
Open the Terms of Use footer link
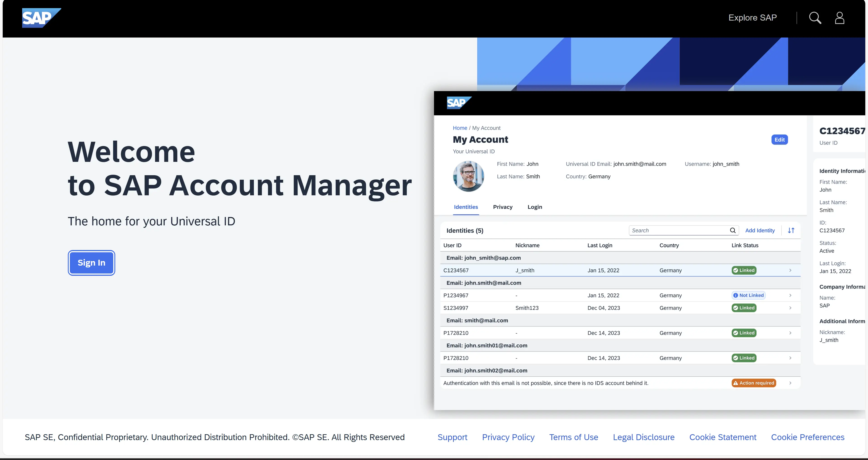[x=573, y=437]
